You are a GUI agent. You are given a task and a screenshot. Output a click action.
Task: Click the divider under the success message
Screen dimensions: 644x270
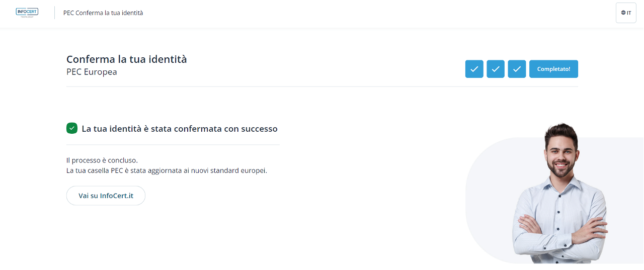point(173,145)
